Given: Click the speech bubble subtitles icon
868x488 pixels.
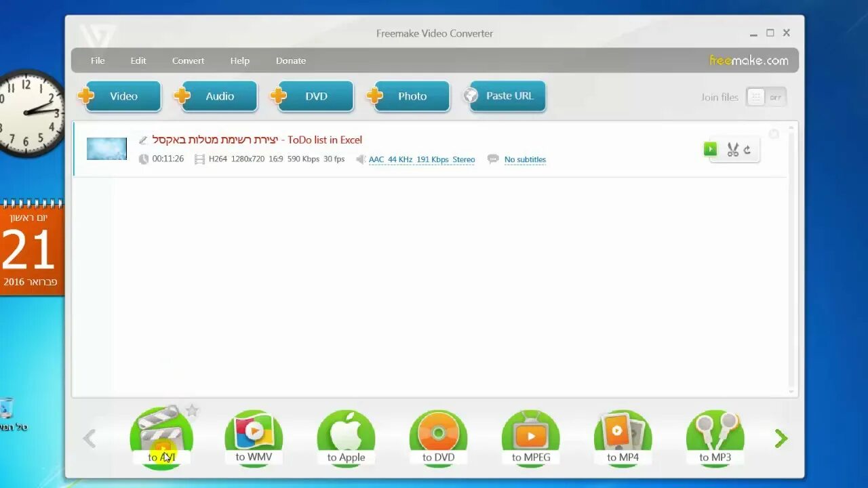Looking at the screenshot, I should coord(493,159).
